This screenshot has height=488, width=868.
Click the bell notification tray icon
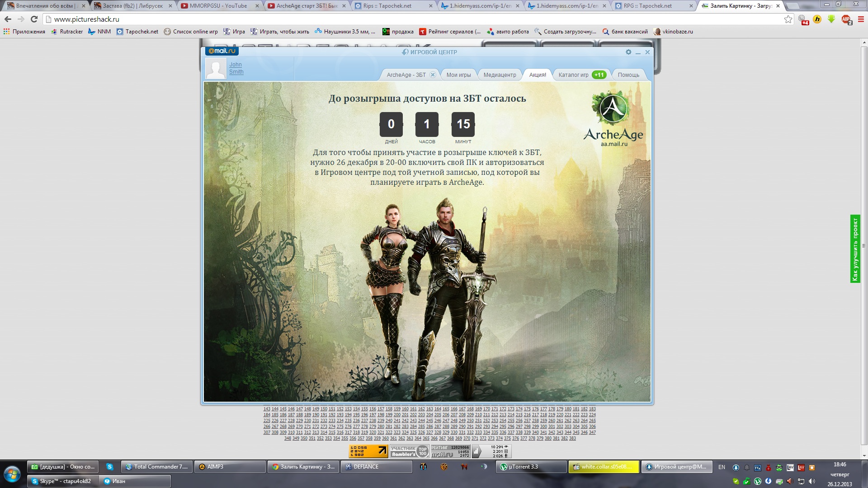[747, 468]
